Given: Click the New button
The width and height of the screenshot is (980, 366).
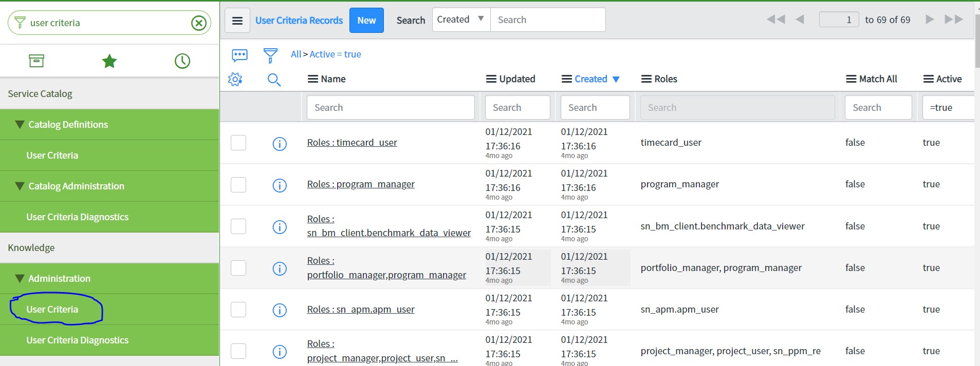Looking at the screenshot, I should [366, 21].
